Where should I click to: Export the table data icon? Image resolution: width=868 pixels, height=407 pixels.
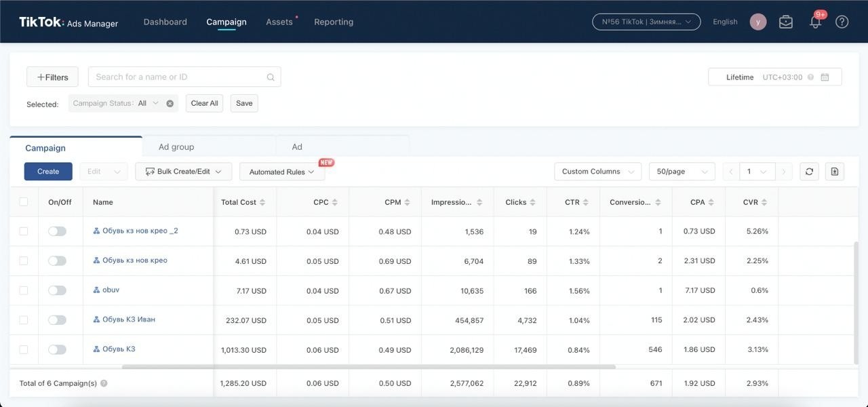click(835, 172)
